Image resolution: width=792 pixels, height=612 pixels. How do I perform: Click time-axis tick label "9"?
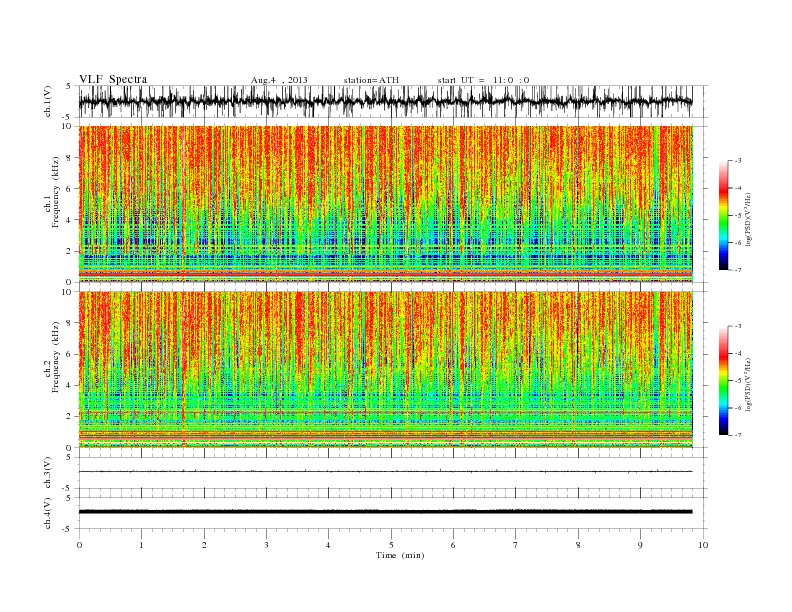point(640,545)
